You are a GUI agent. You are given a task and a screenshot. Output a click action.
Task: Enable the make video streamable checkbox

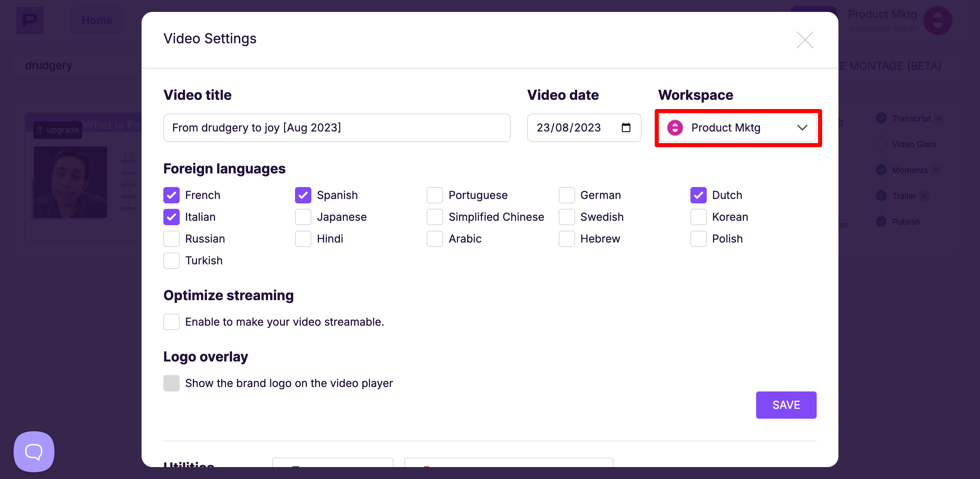171,322
